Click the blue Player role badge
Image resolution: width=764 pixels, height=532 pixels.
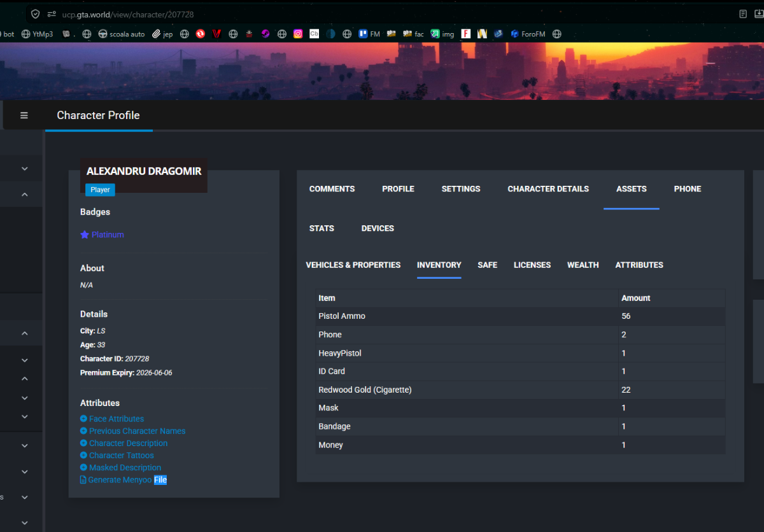tap(100, 190)
